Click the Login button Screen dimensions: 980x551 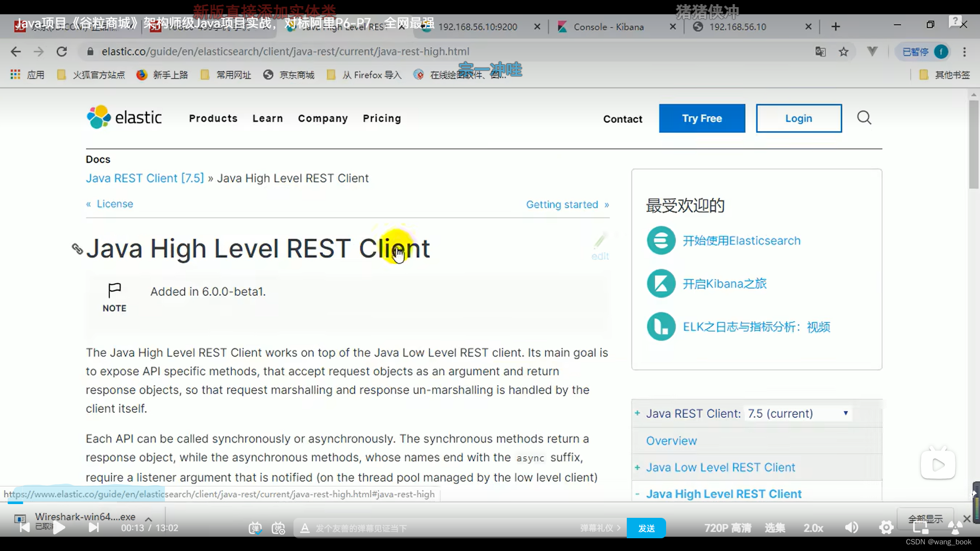pyautogui.click(x=799, y=118)
